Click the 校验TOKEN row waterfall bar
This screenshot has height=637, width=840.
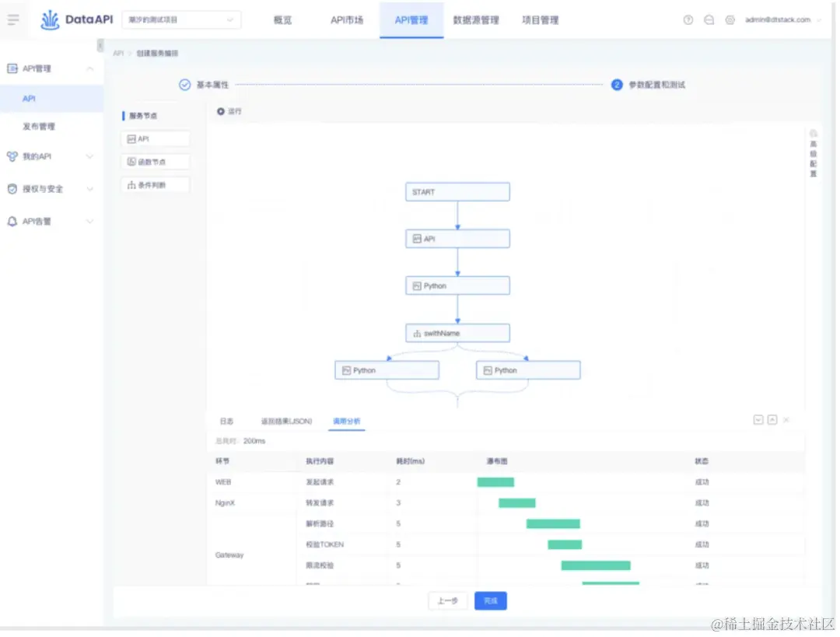point(565,545)
